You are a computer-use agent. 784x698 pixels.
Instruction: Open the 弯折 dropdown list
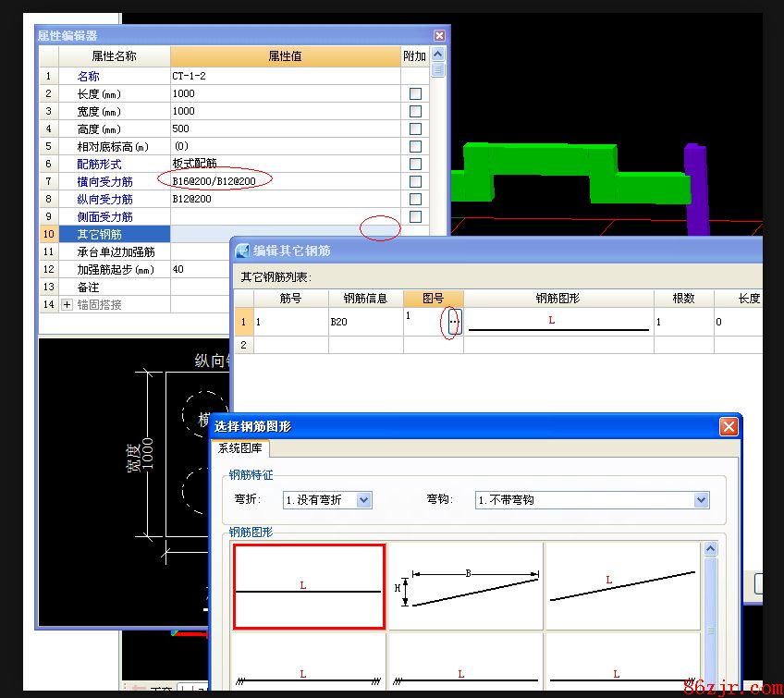[363, 500]
